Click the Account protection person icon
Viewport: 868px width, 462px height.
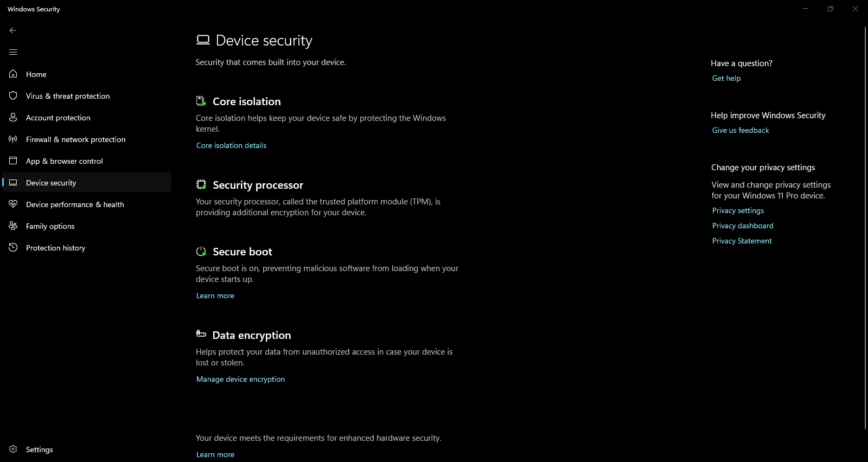pos(13,117)
